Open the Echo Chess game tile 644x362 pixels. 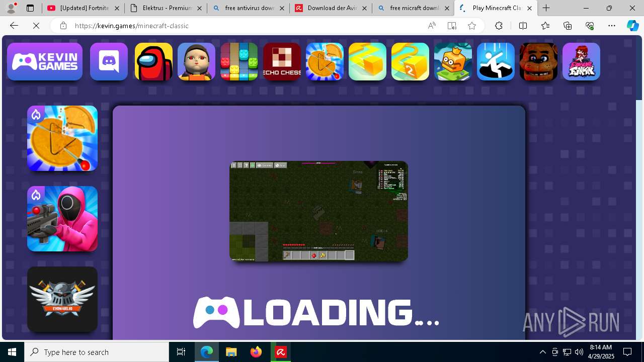pyautogui.click(x=282, y=61)
